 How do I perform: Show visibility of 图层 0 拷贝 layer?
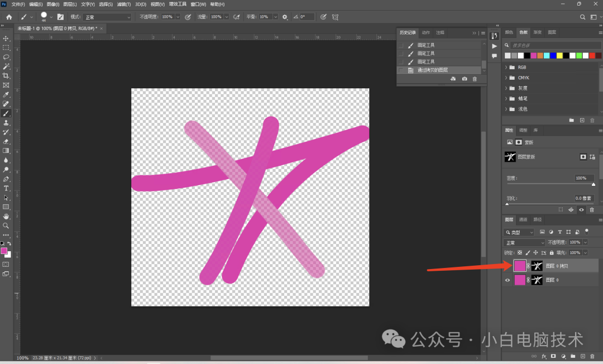[507, 266]
